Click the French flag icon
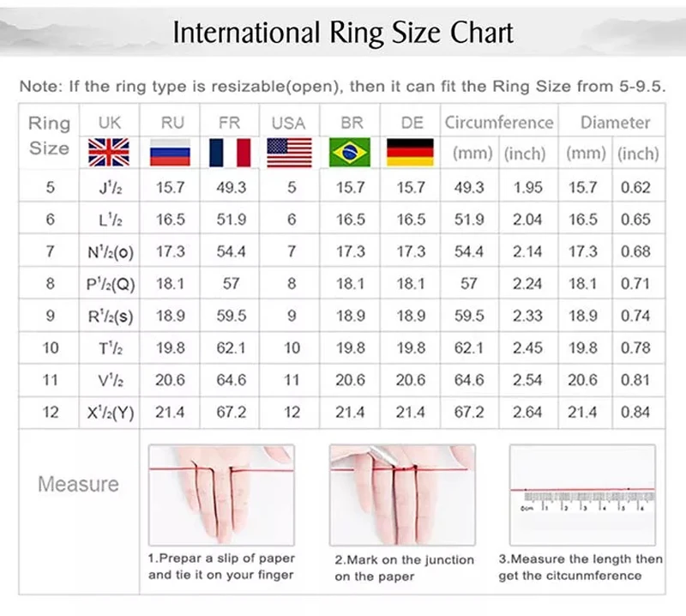The width and height of the screenshot is (686, 616). pyautogui.click(x=230, y=153)
